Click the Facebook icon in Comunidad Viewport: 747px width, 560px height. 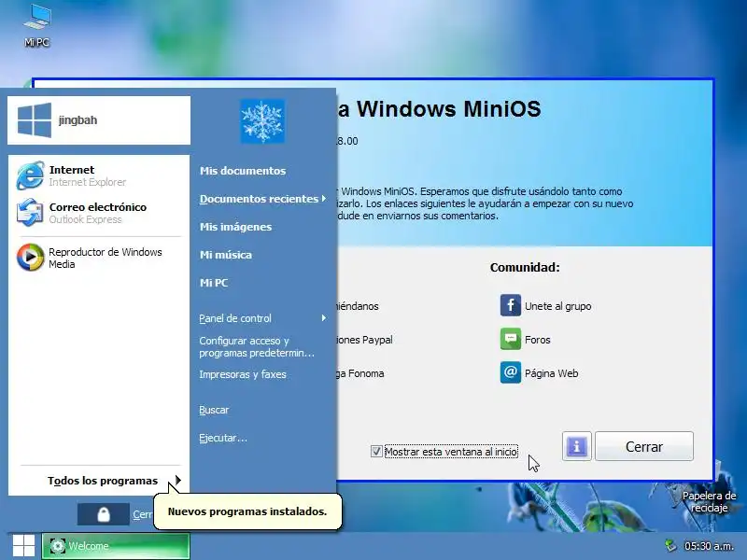pos(510,305)
